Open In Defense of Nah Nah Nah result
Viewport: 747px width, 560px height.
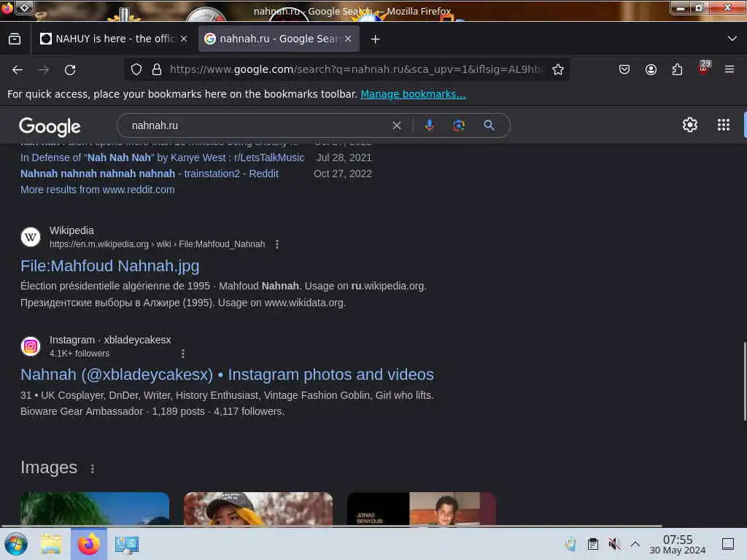(162, 157)
